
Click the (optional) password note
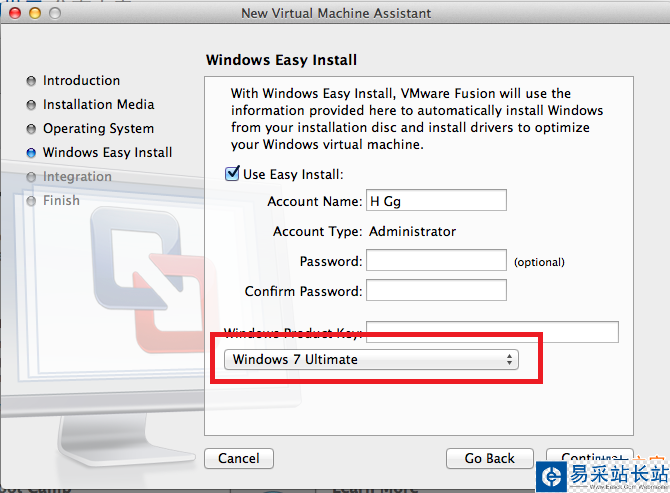point(539,262)
